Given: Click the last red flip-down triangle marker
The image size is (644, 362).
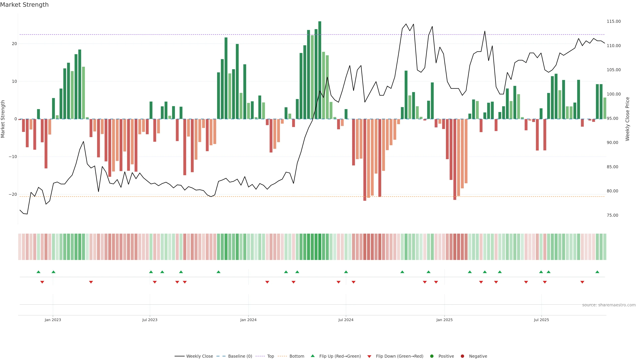Looking at the screenshot, I should tap(582, 282).
